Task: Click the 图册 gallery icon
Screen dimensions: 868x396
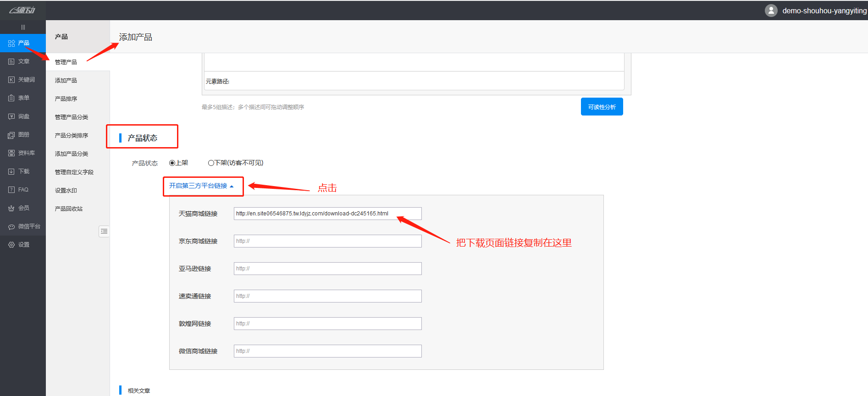Action: pos(11,135)
